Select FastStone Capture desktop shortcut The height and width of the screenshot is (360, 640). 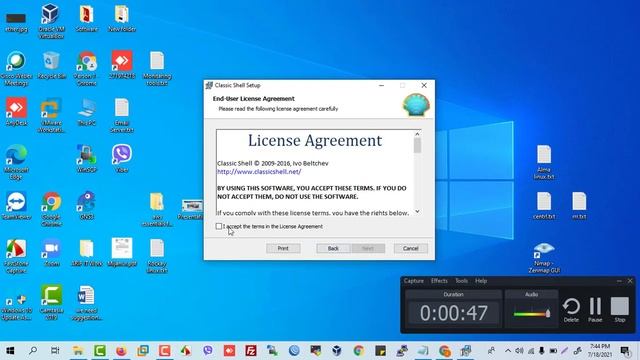pos(16,256)
